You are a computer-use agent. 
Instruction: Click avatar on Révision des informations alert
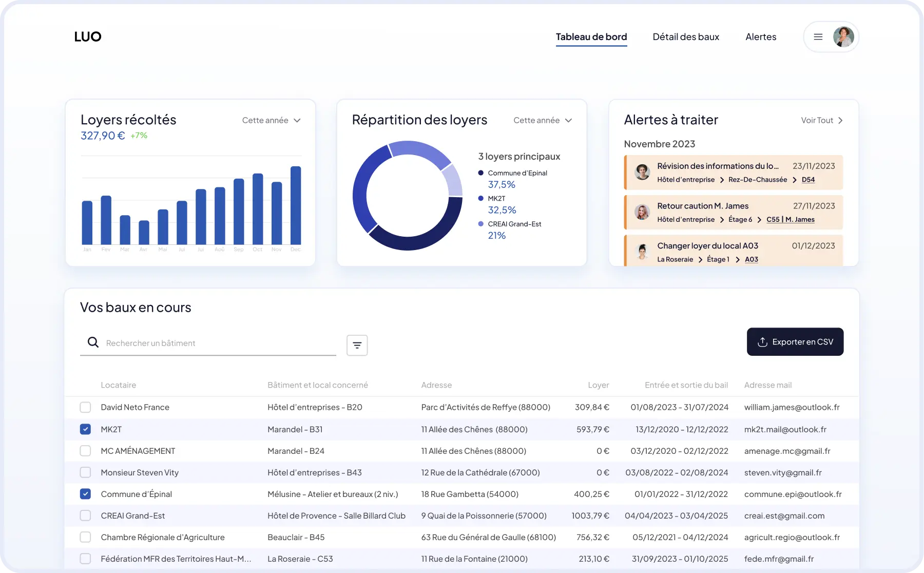(x=642, y=172)
